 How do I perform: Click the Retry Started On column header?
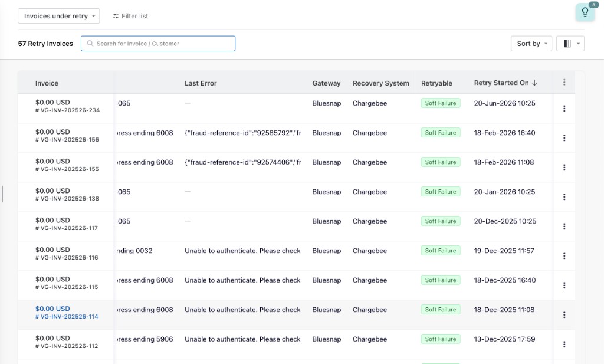(x=501, y=83)
